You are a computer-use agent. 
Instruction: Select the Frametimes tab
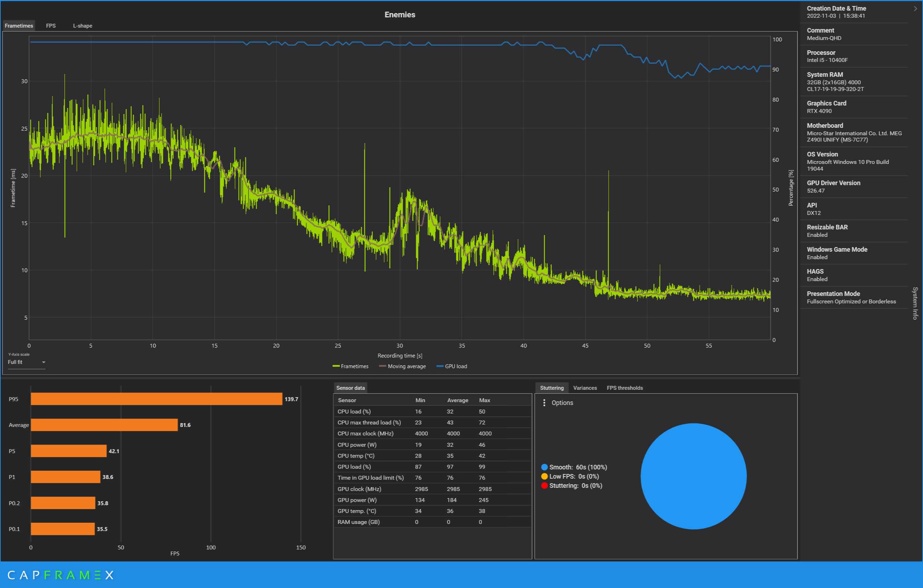[x=19, y=26]
